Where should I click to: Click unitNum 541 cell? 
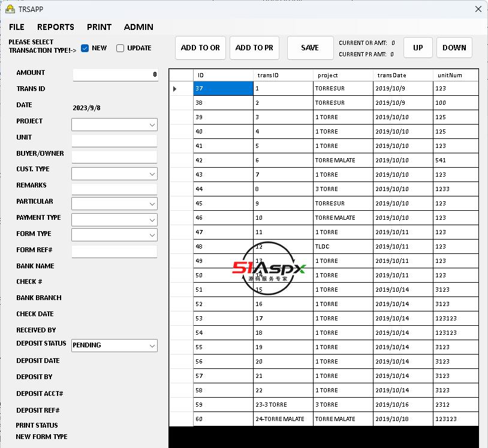(x=456, y=161)
